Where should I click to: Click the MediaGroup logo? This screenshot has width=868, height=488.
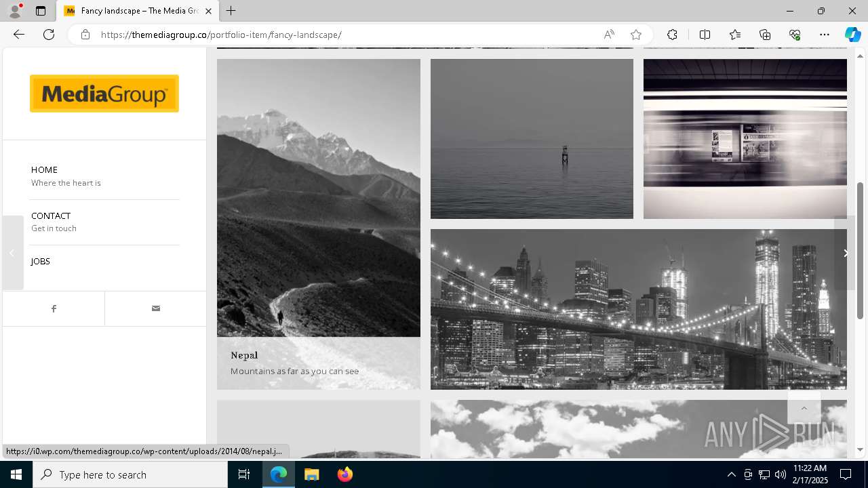coord(104,94)
